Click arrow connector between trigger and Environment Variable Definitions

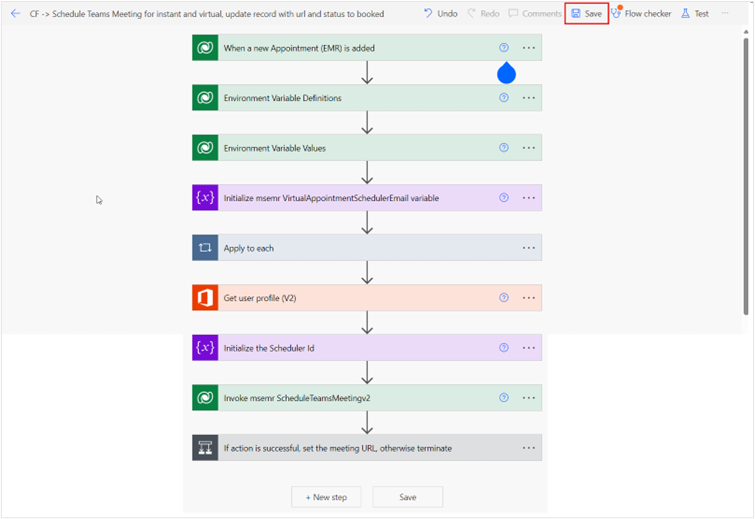click(367, 73)
